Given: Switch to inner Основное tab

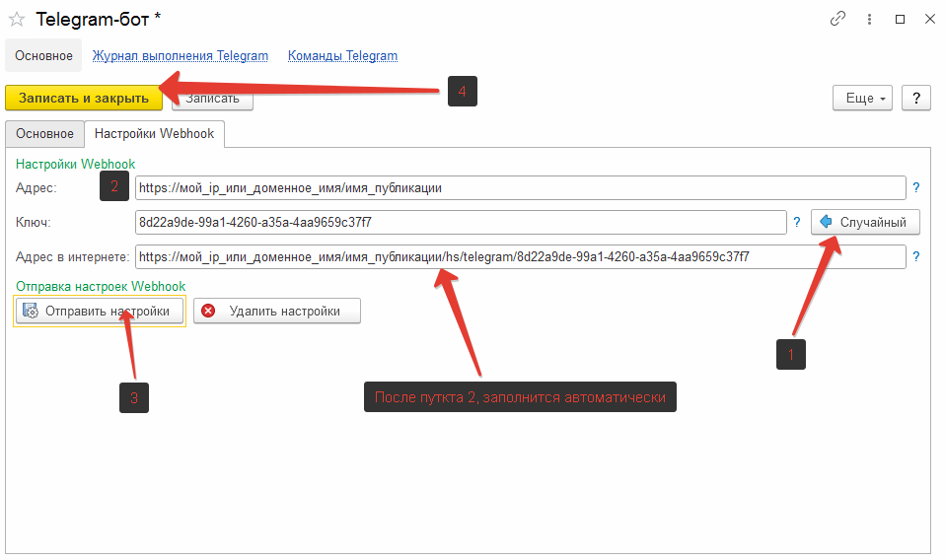Looking at the screenshot, I should (44, 134).
